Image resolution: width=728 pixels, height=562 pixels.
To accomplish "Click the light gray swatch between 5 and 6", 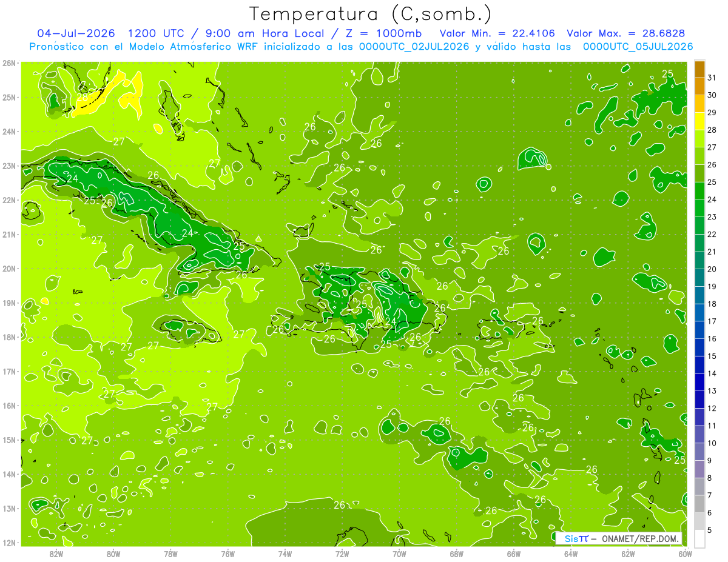I will tap(700, 521).
